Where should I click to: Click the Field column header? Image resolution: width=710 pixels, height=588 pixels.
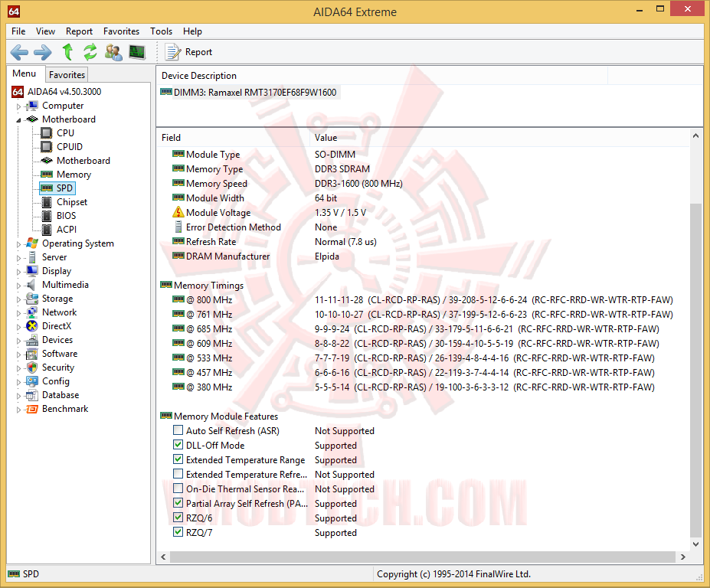tap(234, 138)
